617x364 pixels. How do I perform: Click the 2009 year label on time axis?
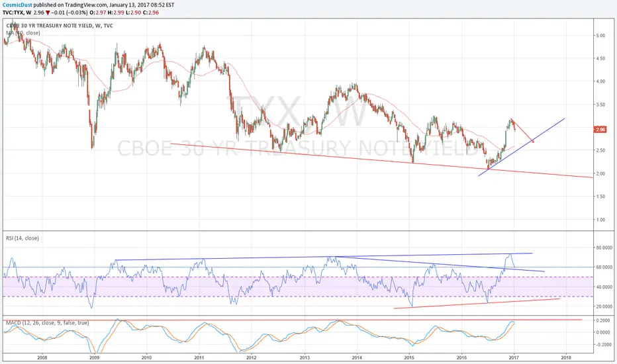(x=94, y=357)
